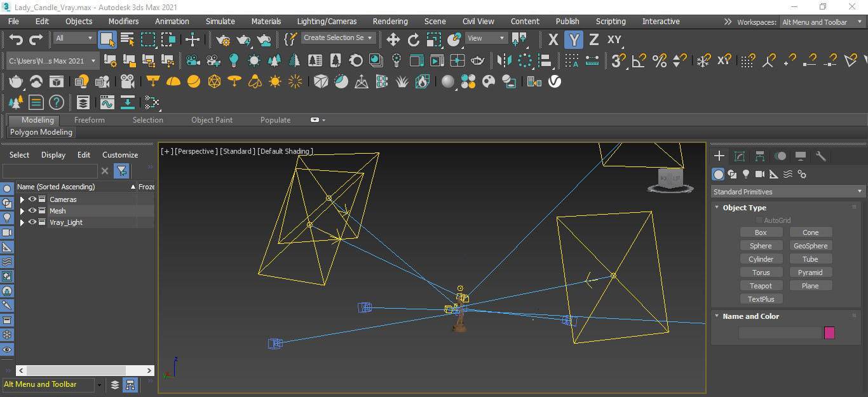This screenshot has height=397, width=868.
Task: Click the scene explorer filter funnel icon
Action: (x=121, y=171)
